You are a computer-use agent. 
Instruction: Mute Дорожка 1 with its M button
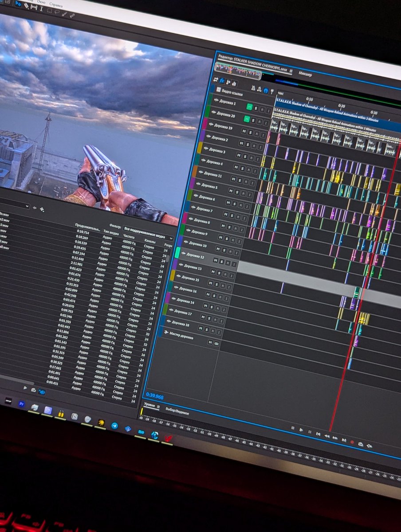pos(249,107)
